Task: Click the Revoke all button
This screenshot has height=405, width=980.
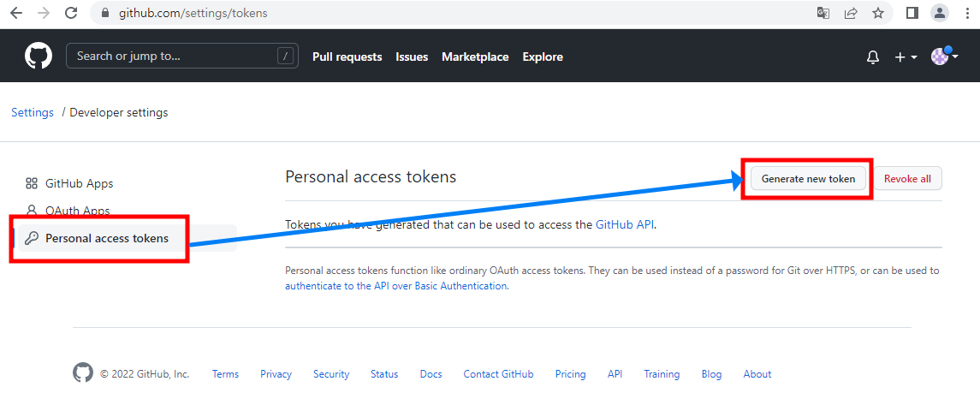Action: [x=907, y=178]
